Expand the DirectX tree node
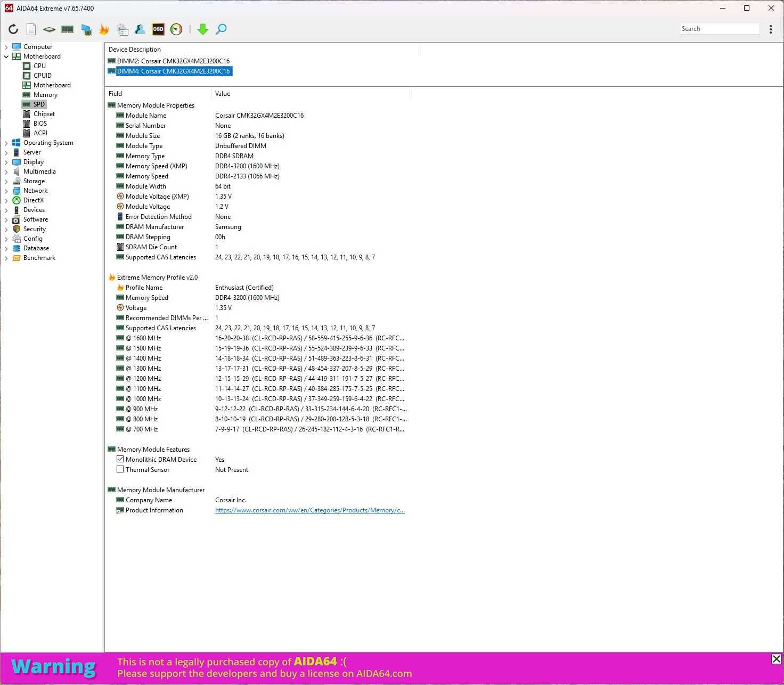Viewport: 784px width, 685px height. (6, 200)
